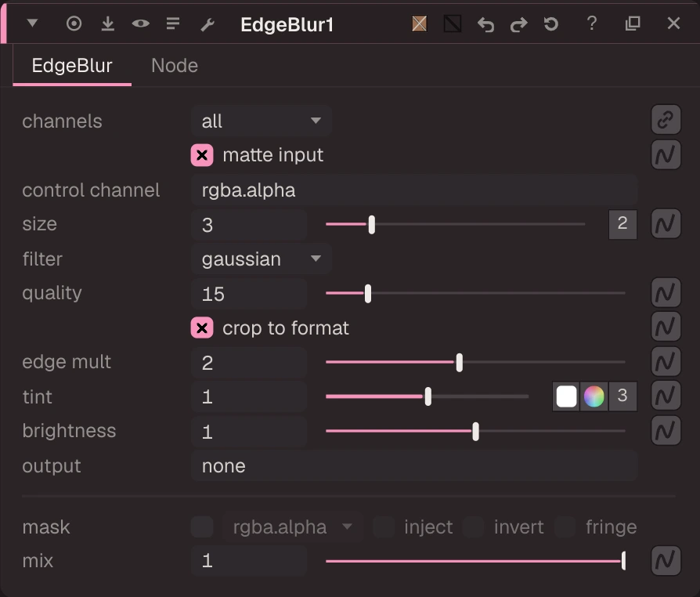Open help with the question mark icon

(591, 24)
